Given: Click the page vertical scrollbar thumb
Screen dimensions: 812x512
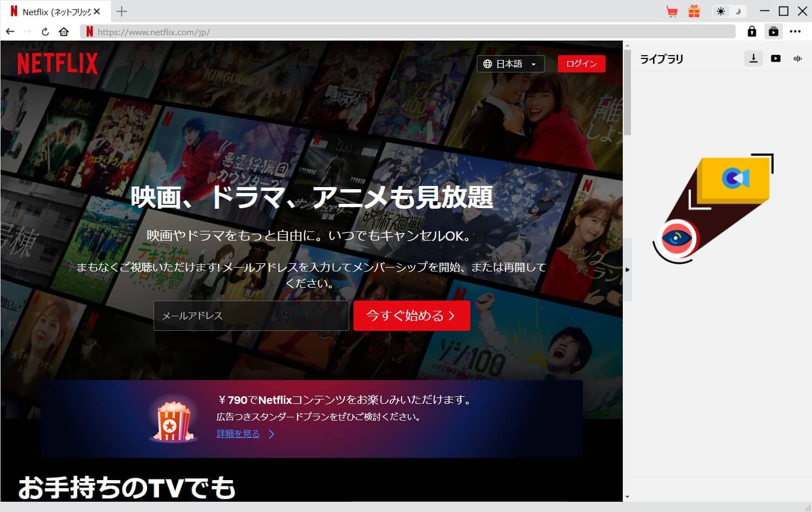Looking at the screenshot, I should click(x=627, y=92).
